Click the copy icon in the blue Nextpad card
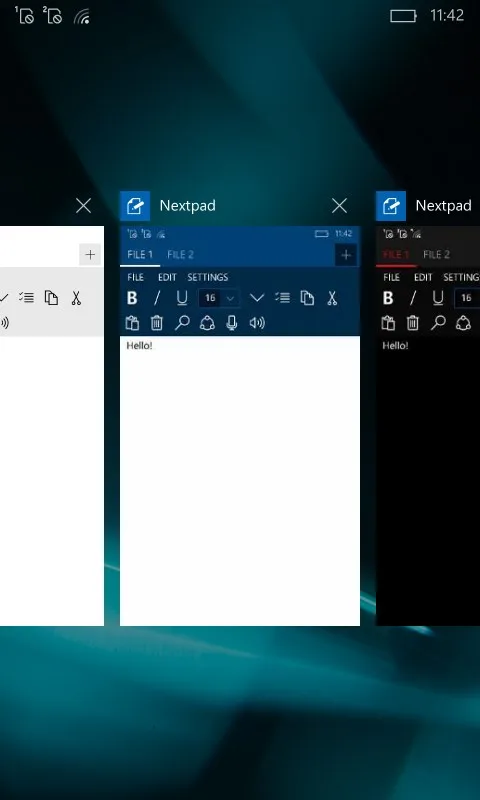 307,298
